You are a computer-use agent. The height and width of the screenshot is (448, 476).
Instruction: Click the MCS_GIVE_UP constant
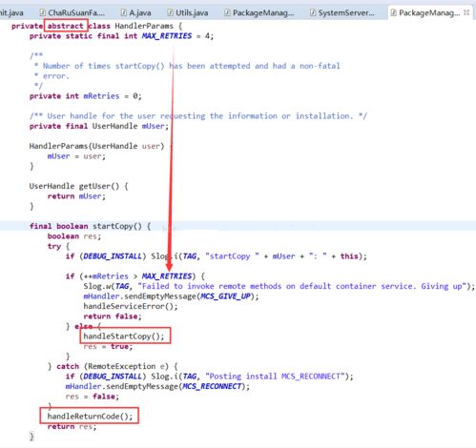click(x=225, y=296)
